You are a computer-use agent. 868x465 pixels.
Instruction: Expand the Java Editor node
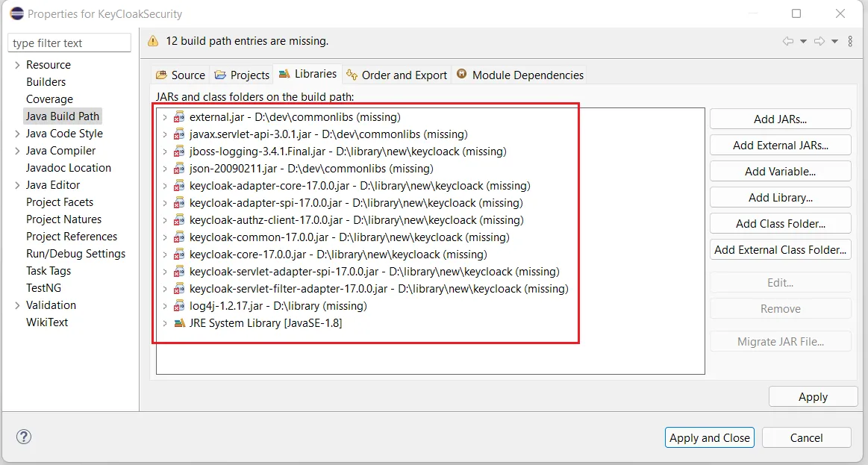point(17,185)
